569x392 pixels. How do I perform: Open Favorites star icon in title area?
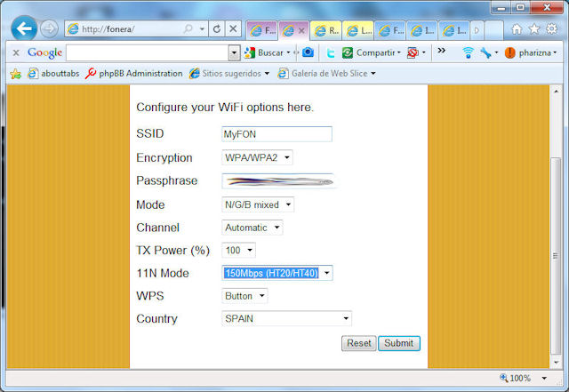(x=534, y=29)
